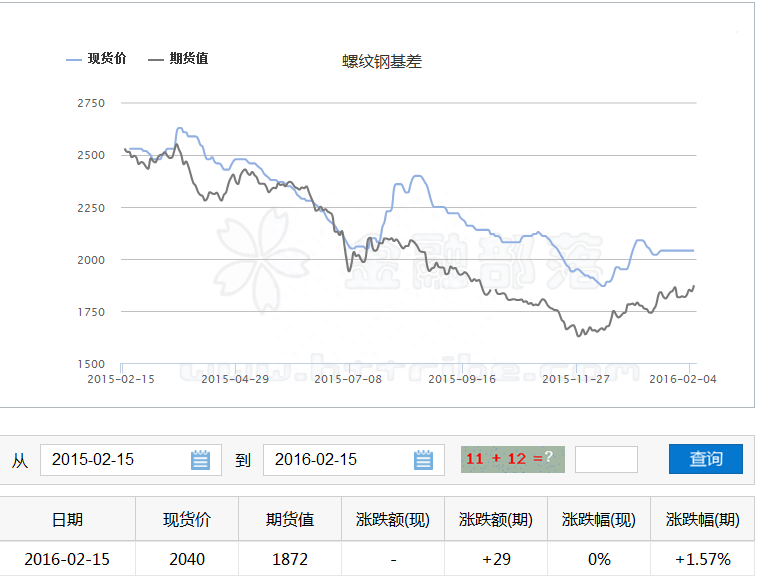Click the 日期 column header

(x=68, y=519)
